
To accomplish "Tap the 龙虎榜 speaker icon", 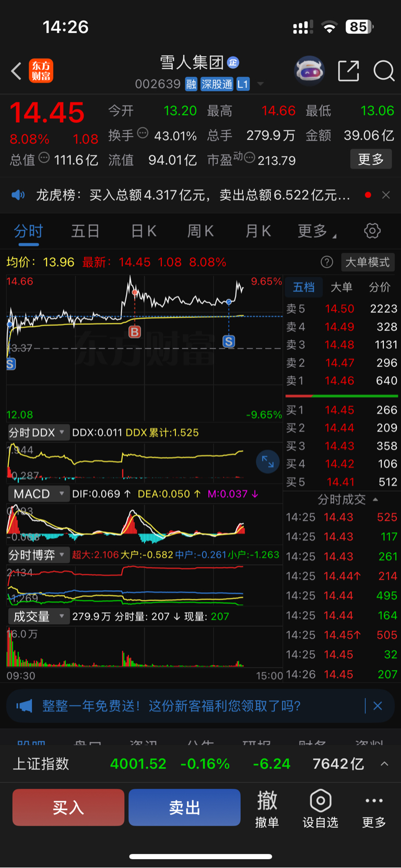I will [x=18, y=195].
